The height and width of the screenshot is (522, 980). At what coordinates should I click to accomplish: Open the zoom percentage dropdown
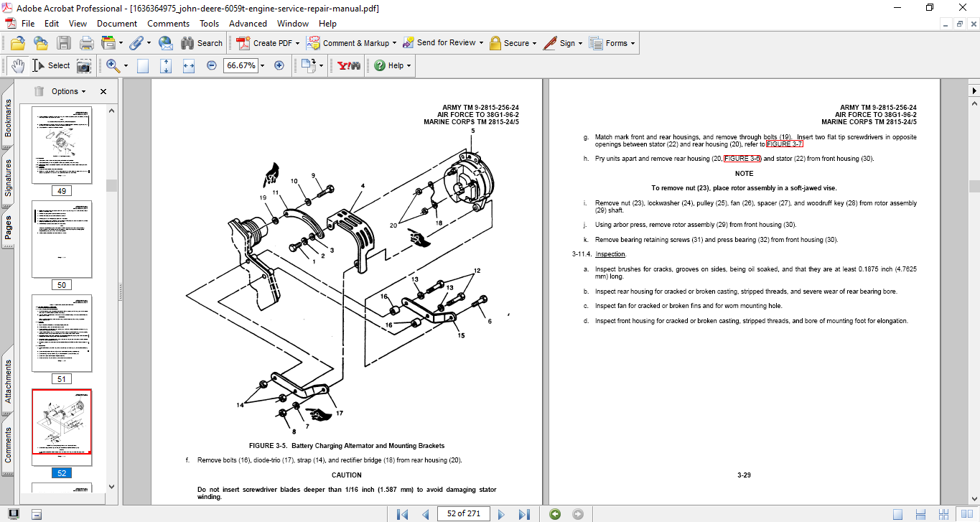tap(262, 65)
